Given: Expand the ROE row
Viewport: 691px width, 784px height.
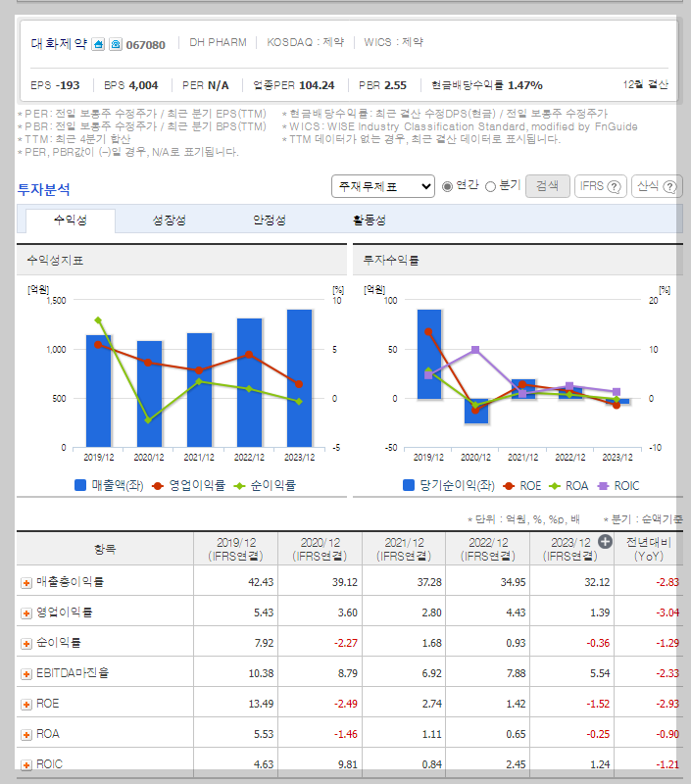Looking at the screenshot, I should [26, 705].
